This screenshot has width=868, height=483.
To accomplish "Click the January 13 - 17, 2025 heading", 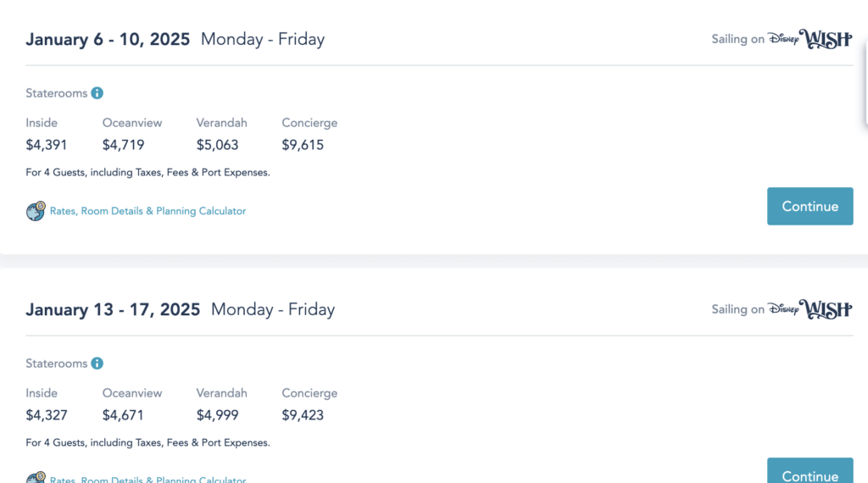I will tap(113, 309).
